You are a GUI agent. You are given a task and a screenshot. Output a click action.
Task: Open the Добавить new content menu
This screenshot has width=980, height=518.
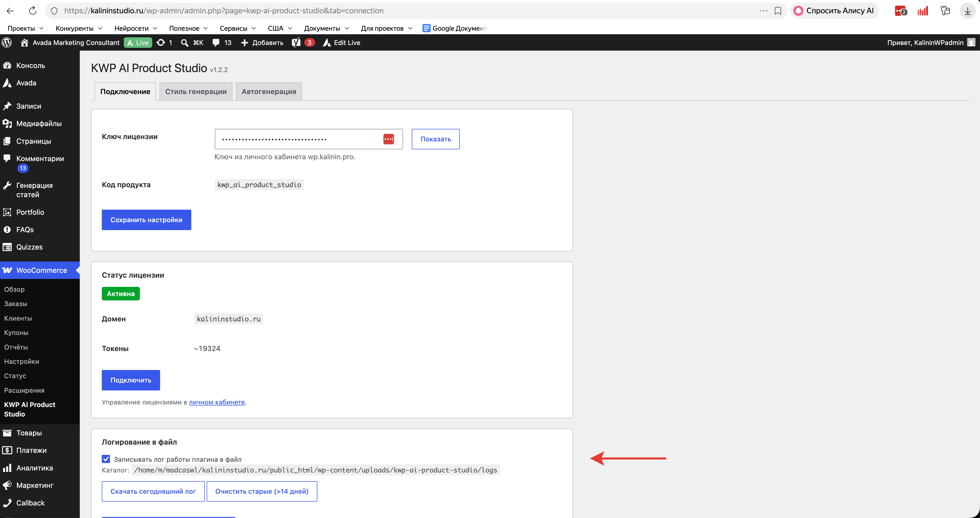262,43
